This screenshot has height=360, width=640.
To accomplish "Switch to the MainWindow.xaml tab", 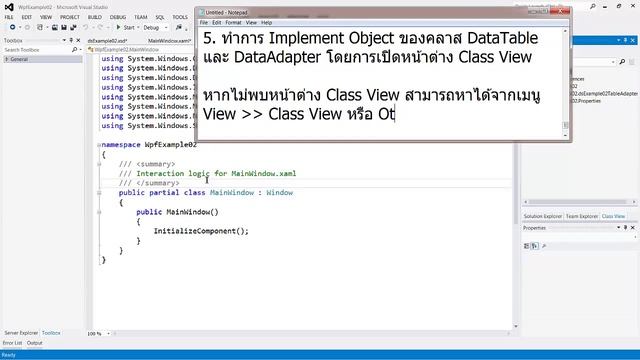I will click(x=169, y=41).
